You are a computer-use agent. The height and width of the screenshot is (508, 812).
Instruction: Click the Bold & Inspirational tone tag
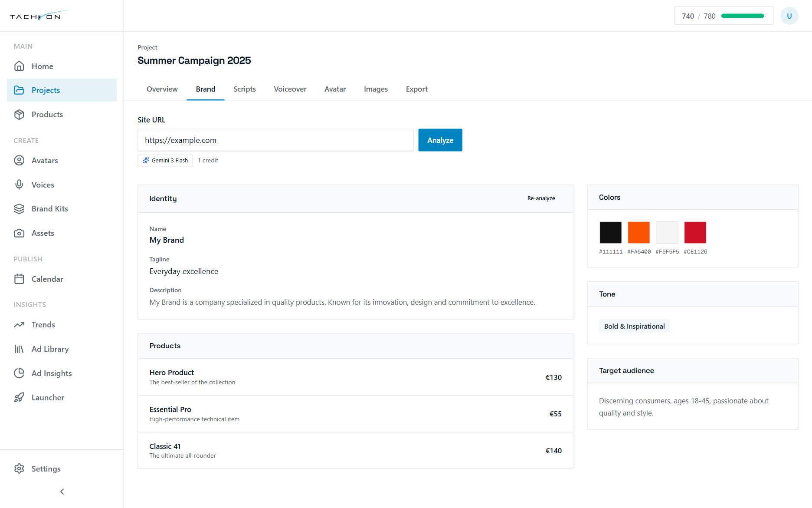634,326
